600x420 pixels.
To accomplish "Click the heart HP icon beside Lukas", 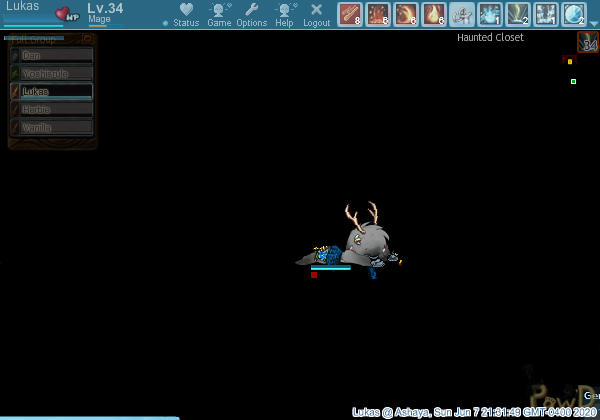I will click(67, 14).
